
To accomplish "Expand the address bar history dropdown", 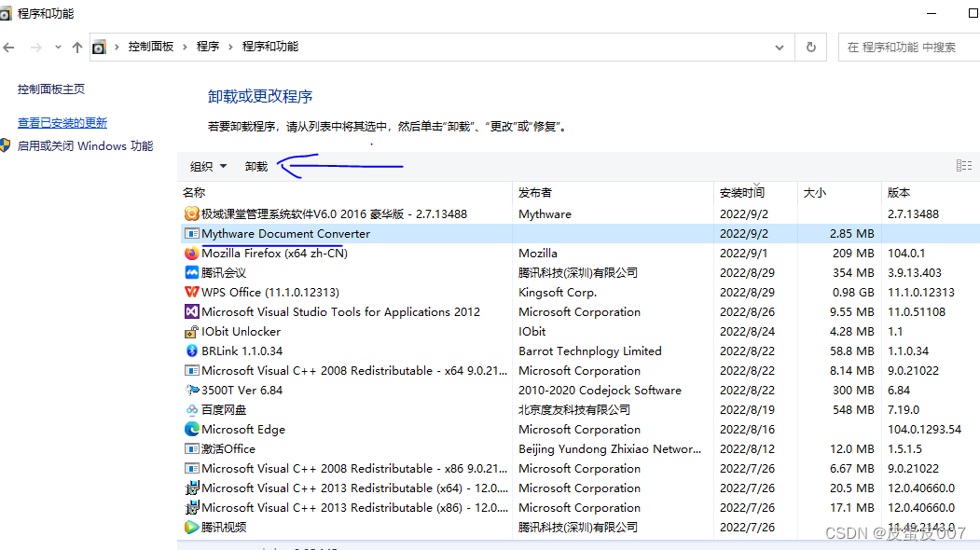I will tap(780, 47).
